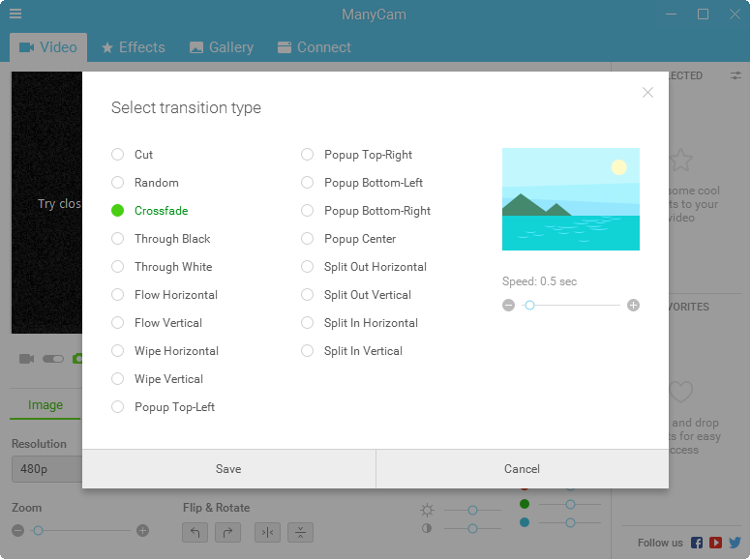The width and height of the screenshot is (751, 560).
Task: Pick the Split Out Vertical transition
Action: click(x=307, y=295)
